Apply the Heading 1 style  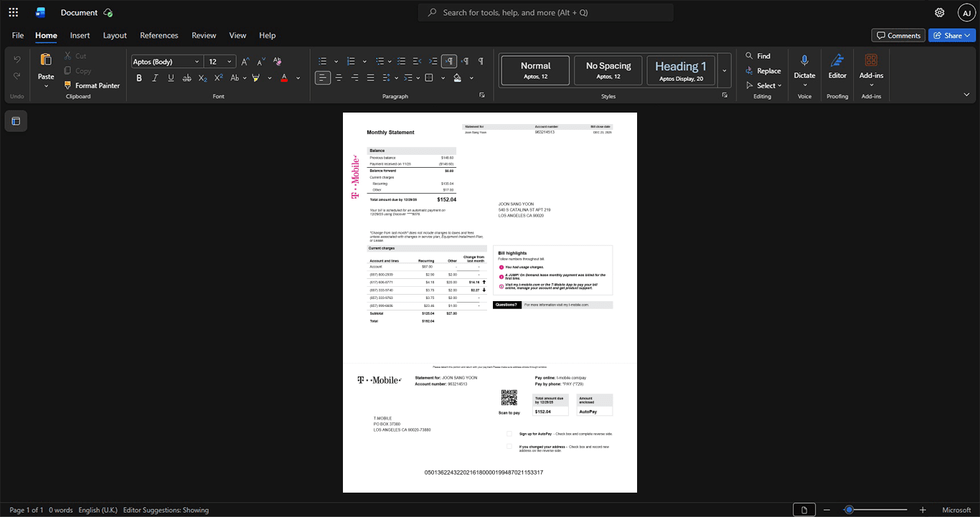pyautogui.click(x=681, y=70)
